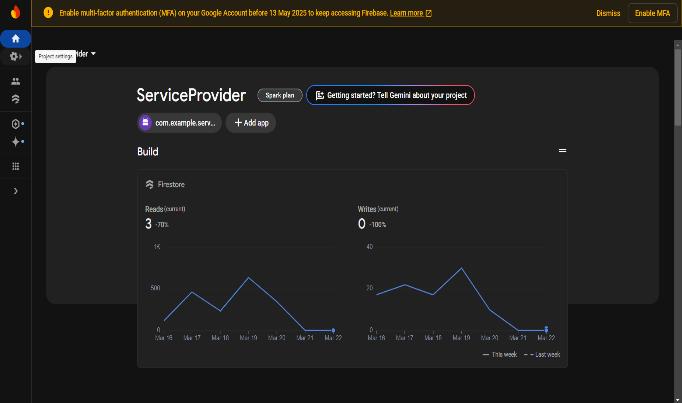Open the com.example.serv... app chip
This screenshot has width=682, height=403.
pyautogui.click(x=179, y=123)
